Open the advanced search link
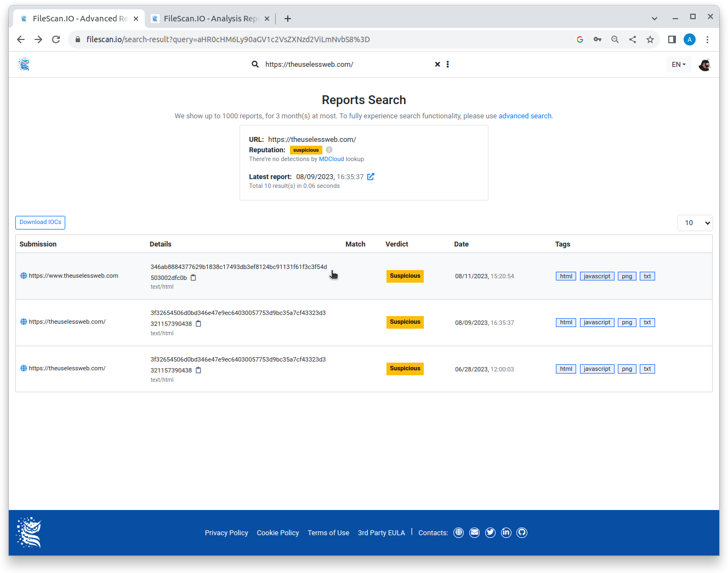This screenshot has width=728, height=573. coord(525,116)
